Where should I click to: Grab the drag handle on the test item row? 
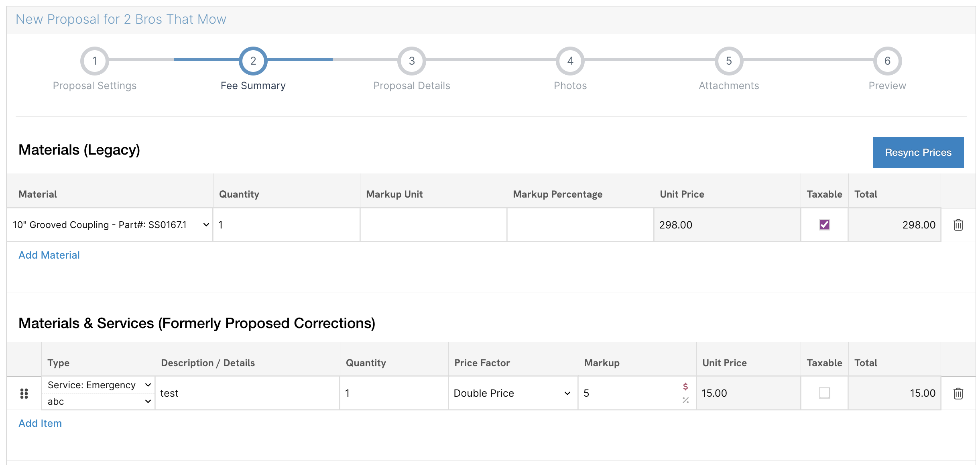pos(24,394)
